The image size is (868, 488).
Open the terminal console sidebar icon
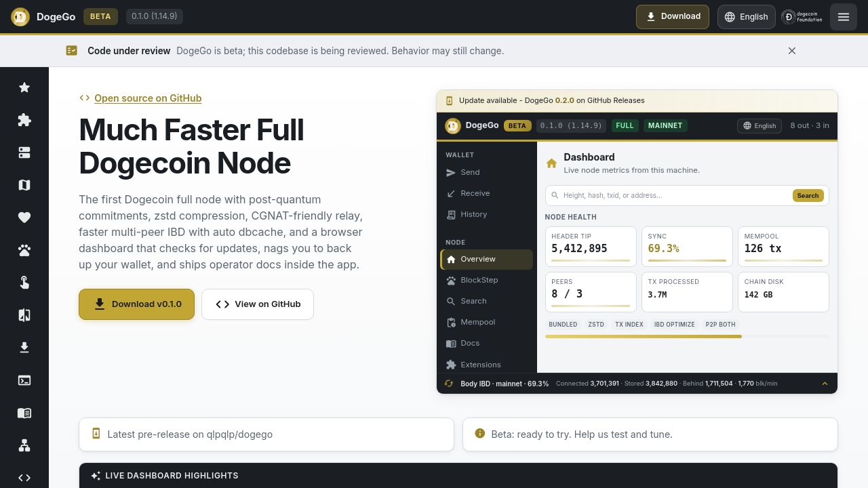click(x=24, y=380)
